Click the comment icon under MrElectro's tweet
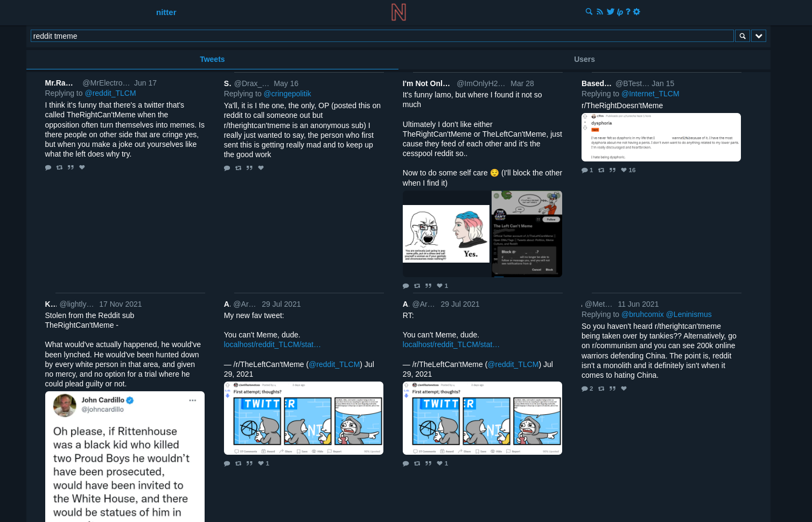The image size is (812, 522). [x=48, y=167]
